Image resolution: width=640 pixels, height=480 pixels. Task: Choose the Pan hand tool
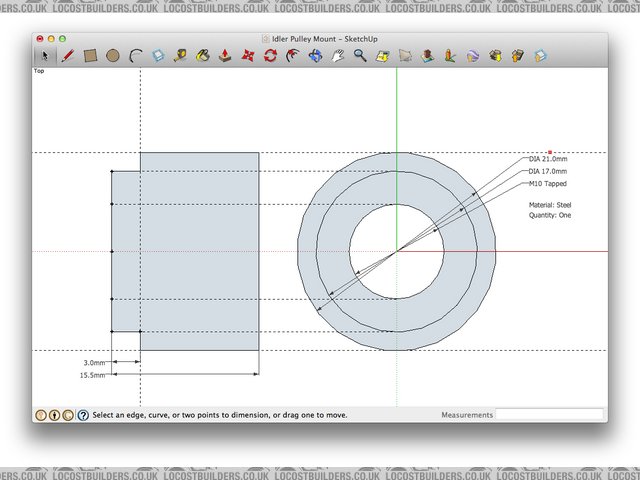(x=338, y=56)
